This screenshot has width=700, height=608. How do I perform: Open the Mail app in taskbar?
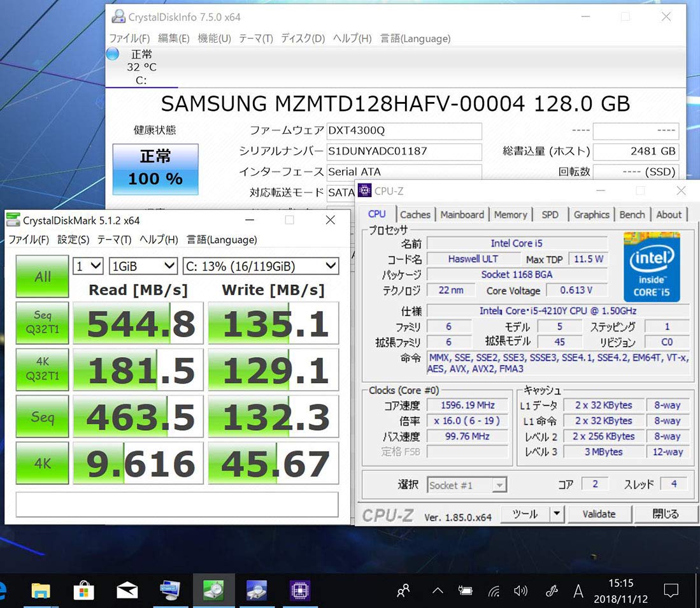pos(127,591)
